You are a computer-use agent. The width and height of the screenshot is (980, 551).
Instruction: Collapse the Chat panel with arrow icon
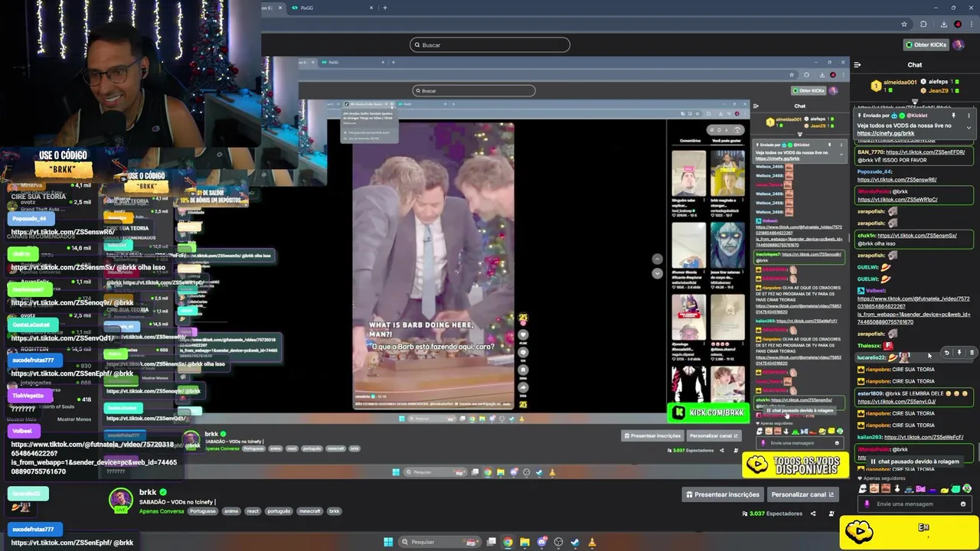tap(857, 65)
